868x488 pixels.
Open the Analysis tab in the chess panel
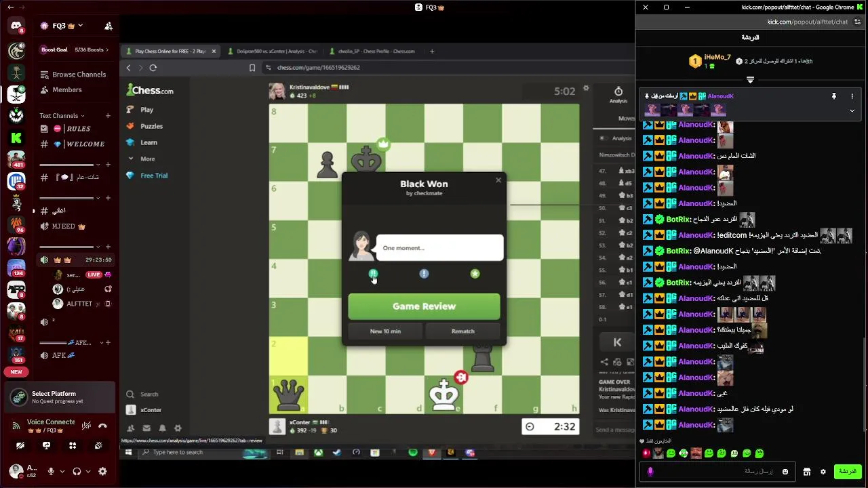pos(618,95)
